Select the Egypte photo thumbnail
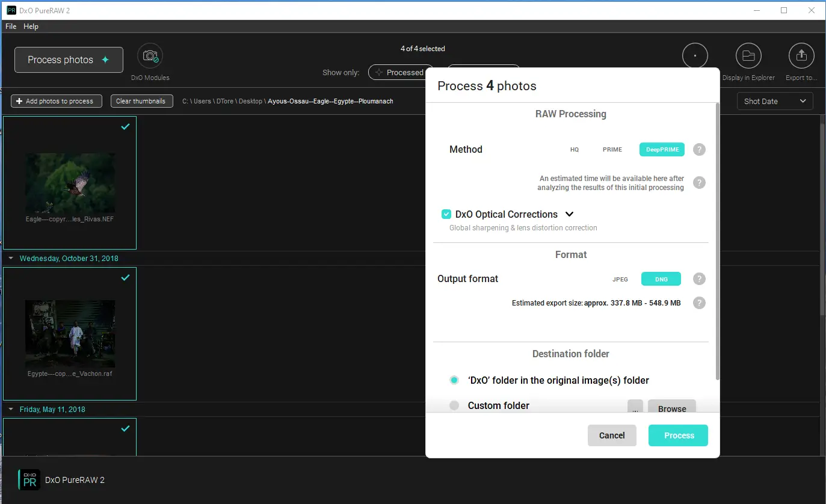 coord(70,334)
